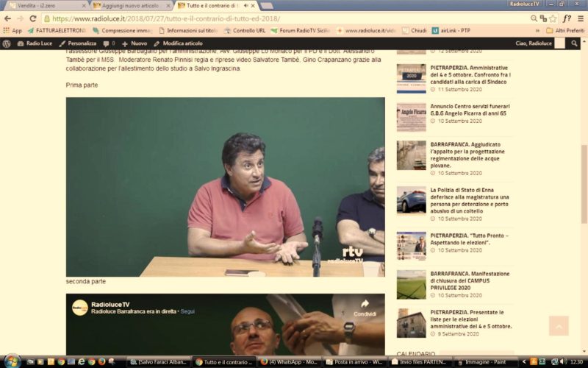Switch to the Vendita - i2.zero tab

coord(48,6)
